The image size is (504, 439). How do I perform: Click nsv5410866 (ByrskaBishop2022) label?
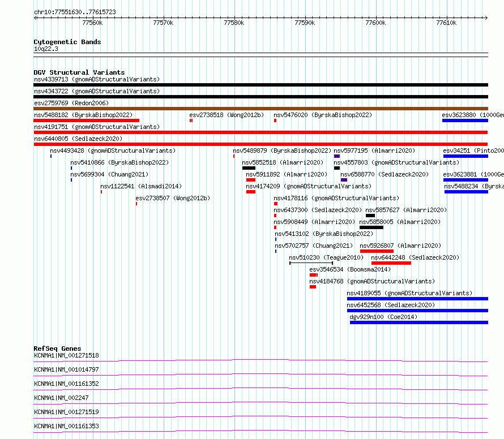(x=119, y=162)
